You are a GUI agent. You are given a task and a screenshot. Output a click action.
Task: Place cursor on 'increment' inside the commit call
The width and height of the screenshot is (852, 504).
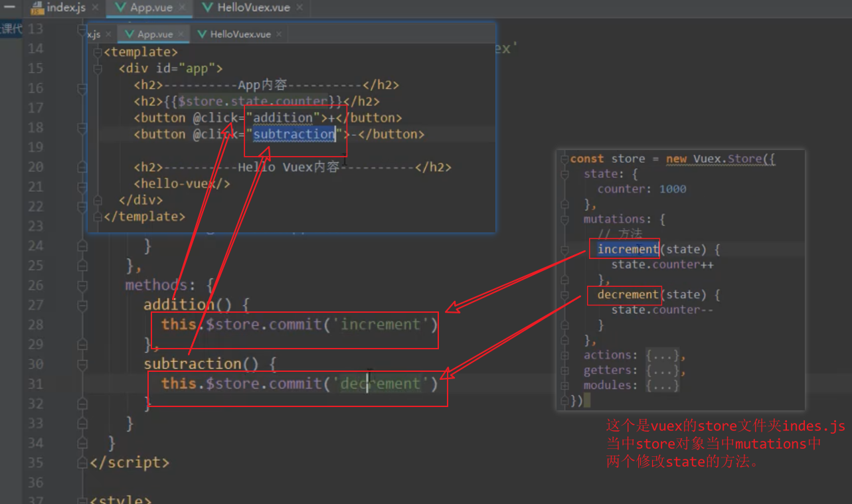[381, 325]
